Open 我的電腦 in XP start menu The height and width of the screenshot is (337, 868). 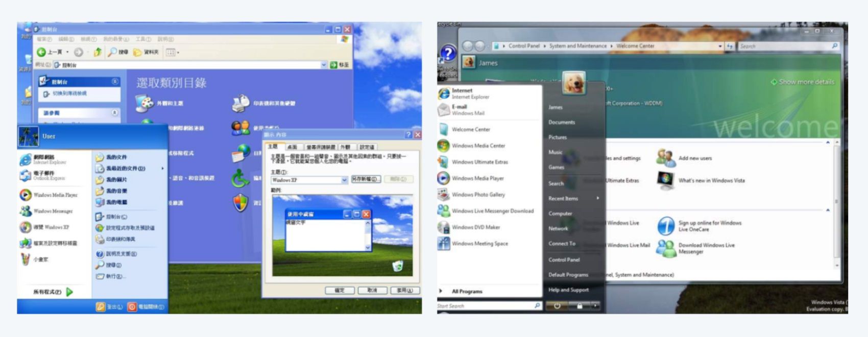tap(111, 202)
